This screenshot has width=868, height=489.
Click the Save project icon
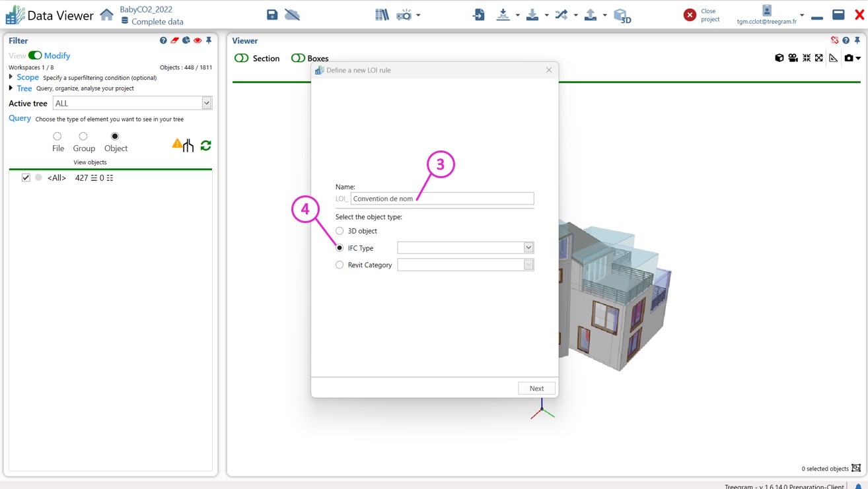[272, 15]
